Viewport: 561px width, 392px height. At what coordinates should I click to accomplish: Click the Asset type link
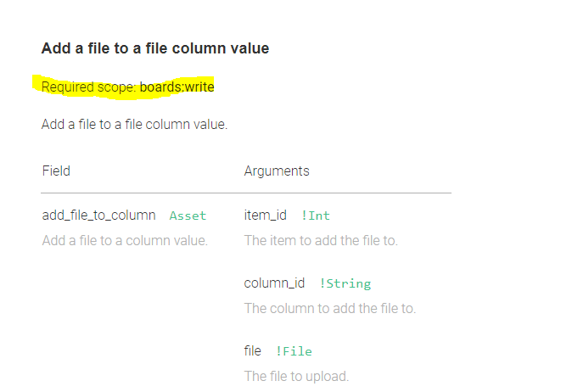(x=188, y=216)
